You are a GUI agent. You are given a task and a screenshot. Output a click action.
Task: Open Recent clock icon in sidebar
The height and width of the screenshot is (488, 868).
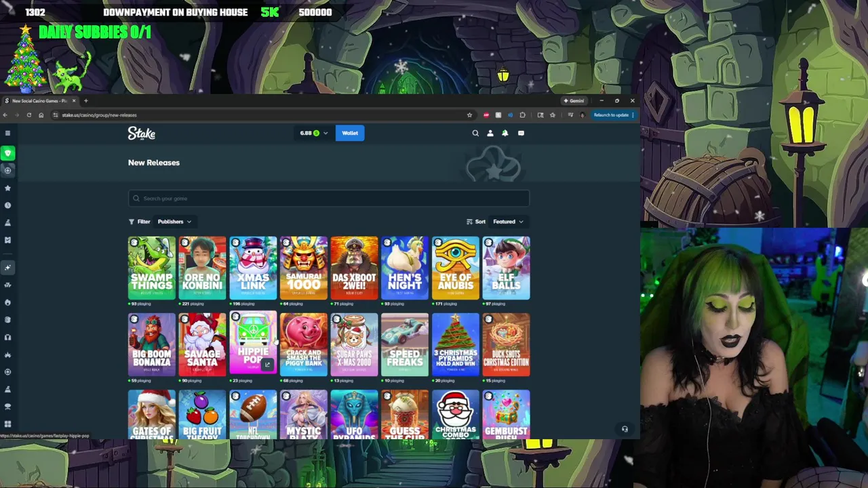point(7,205)
